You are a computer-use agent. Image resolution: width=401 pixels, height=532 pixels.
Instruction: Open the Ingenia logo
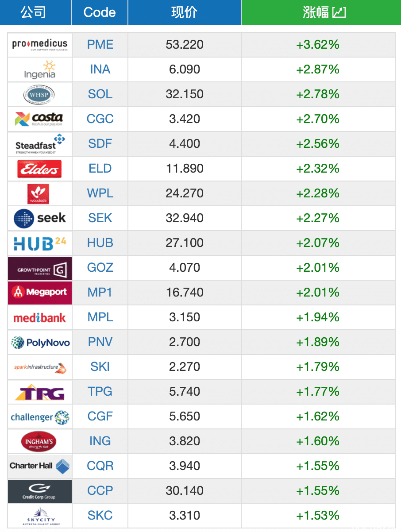pyautogui.click(x=40, y=69)
